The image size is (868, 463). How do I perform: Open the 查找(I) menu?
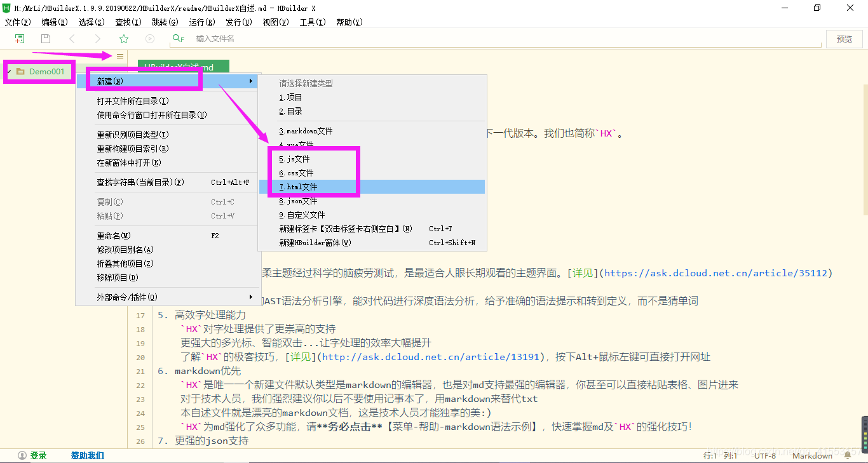(x=128, y=22)
